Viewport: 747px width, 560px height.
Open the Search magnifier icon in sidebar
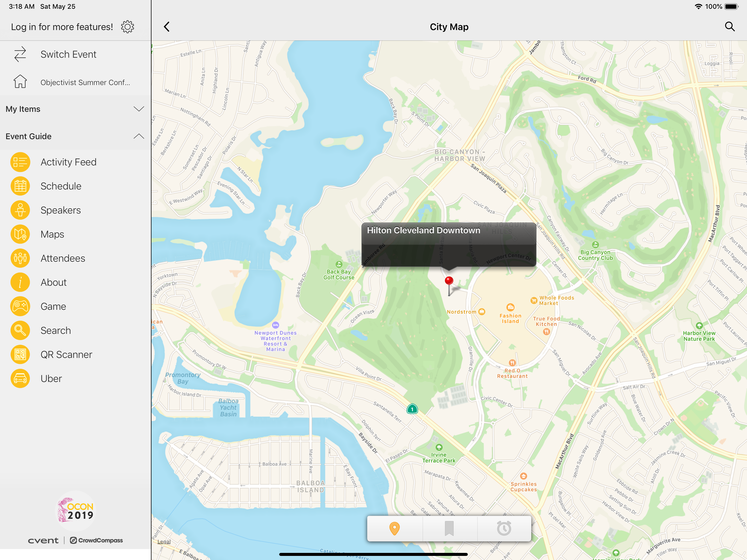20,330
